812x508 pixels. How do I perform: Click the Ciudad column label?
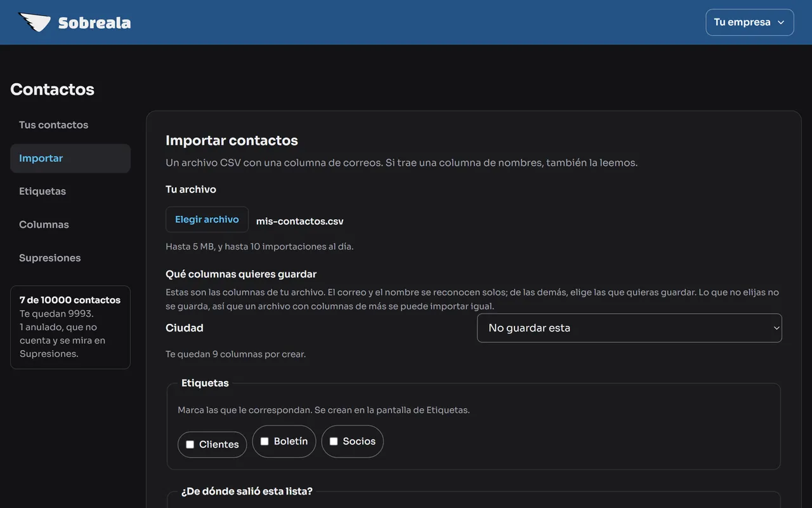(x=185, y=328)
